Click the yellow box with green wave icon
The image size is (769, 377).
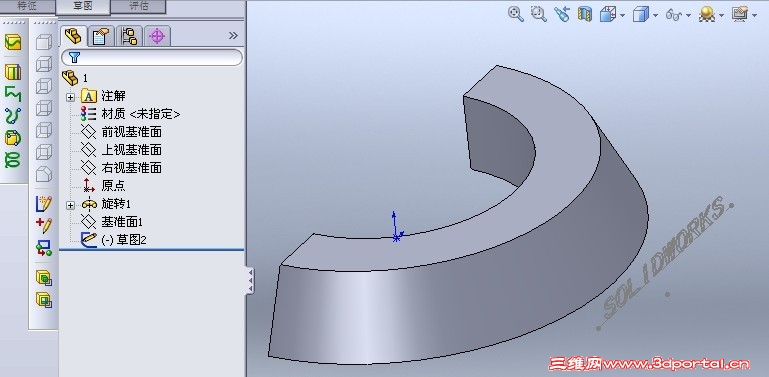point(13,42)
